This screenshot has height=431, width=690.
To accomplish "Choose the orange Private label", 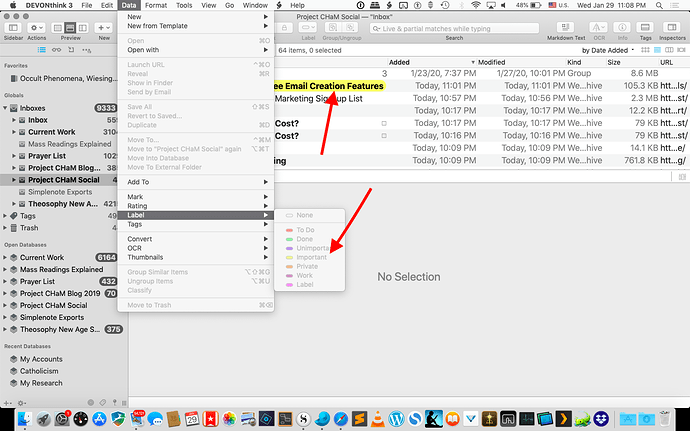I will click(x=309, y=266).
